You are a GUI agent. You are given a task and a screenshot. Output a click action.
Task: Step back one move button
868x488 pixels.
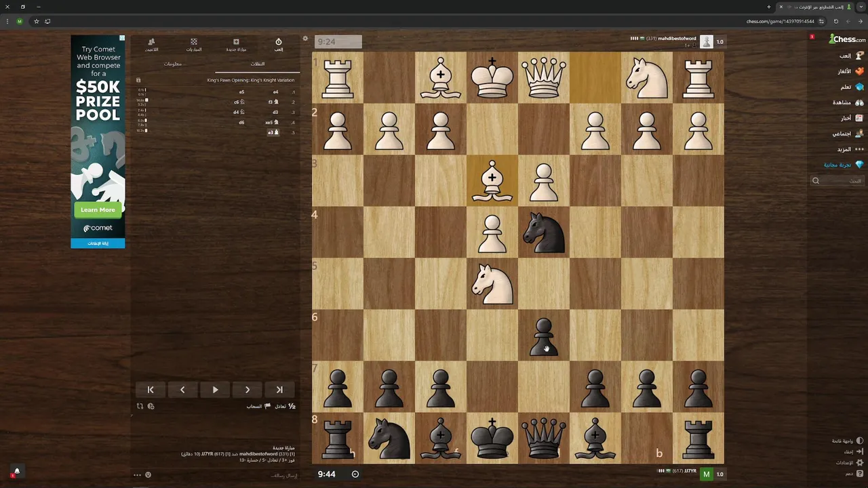coord(182,390)
